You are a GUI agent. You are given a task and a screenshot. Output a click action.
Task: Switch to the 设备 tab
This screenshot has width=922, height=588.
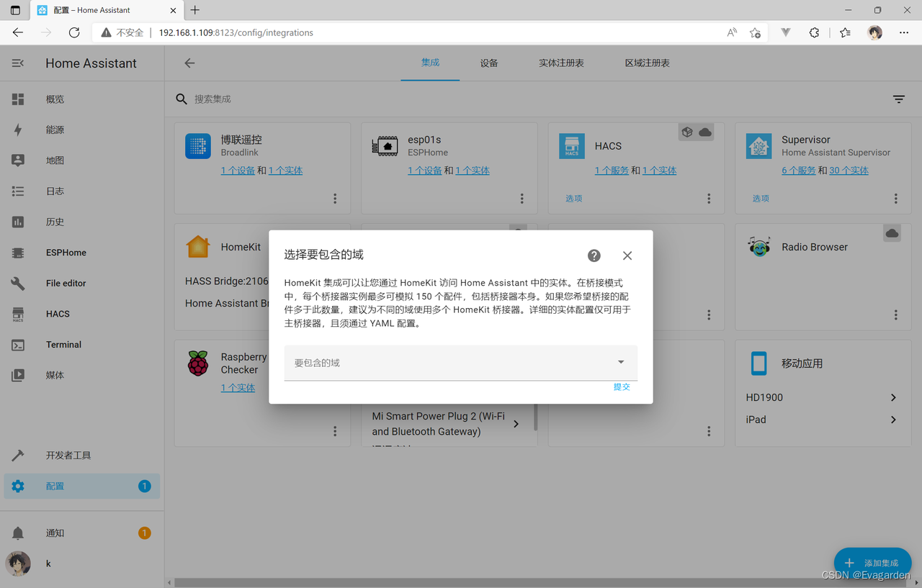coord(489,63)
